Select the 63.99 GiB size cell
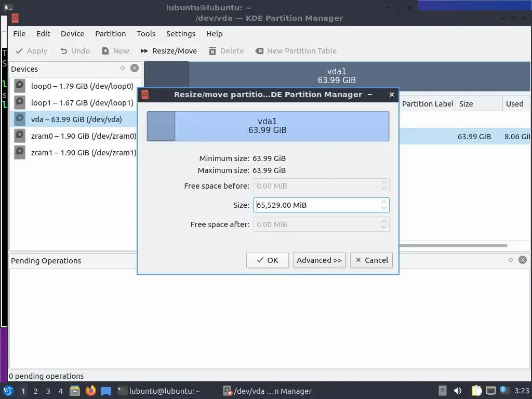The height and width of the screenshot is (399, 532). (x=474, y=137)
